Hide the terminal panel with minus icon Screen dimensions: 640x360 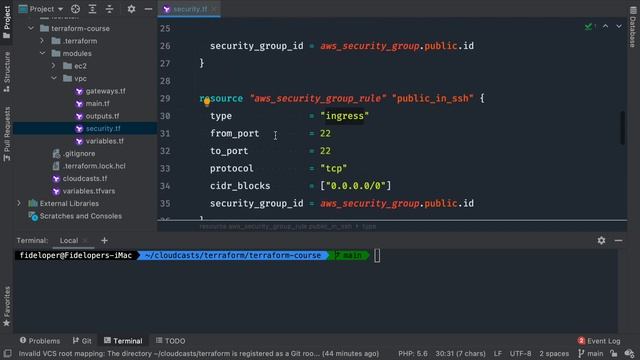pos(618,240)
